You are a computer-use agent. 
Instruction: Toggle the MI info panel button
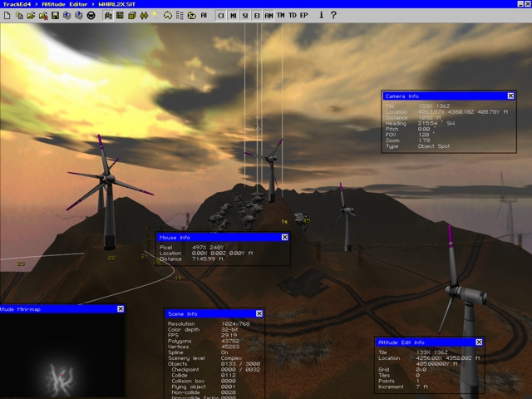233,15
